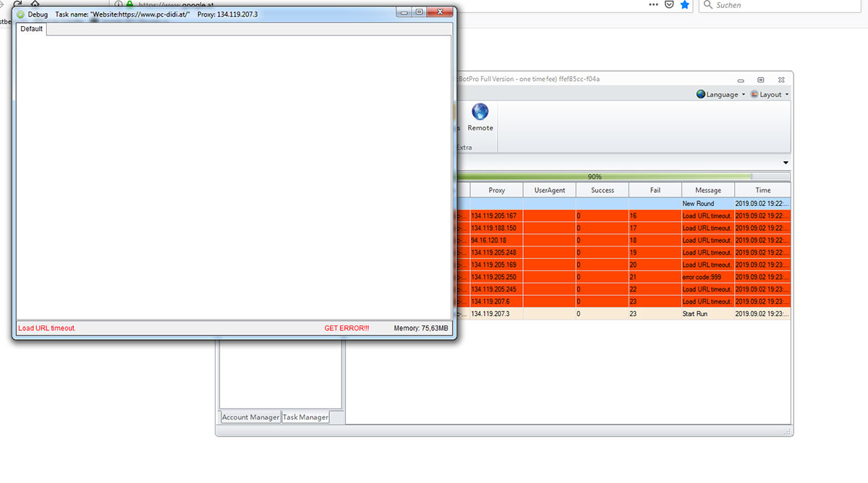The width and height of the screenshot is (868, 483).
Task: Select the Default tab in Debug window
Action: pyautogui.click(x=31, y=29)
